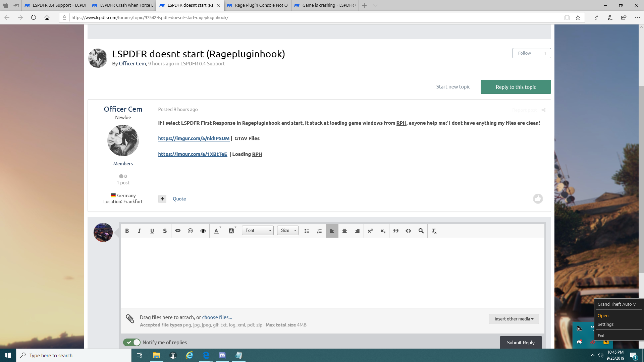This screenshot has height=362, width=644.
Task: Open Insert other media dropdown
Action: point(514,319)
